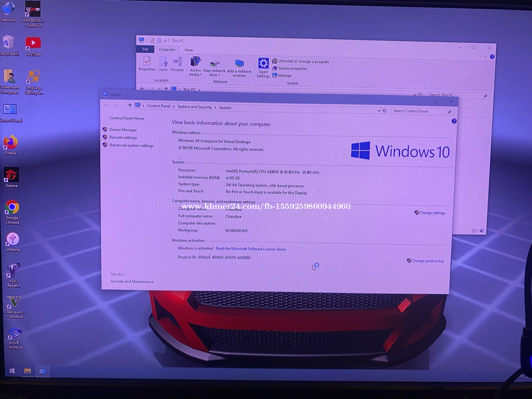Open Google Chrome from the desktop
The image size is (532, 399).
12,212
